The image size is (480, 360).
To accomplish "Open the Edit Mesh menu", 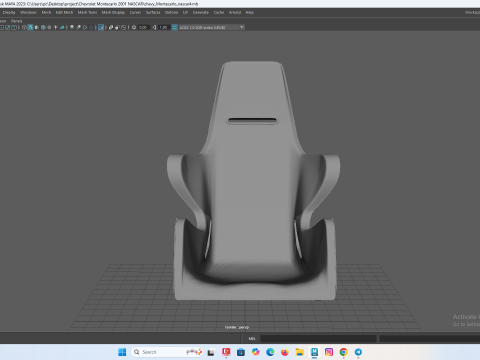I will [x=64, y=12].
